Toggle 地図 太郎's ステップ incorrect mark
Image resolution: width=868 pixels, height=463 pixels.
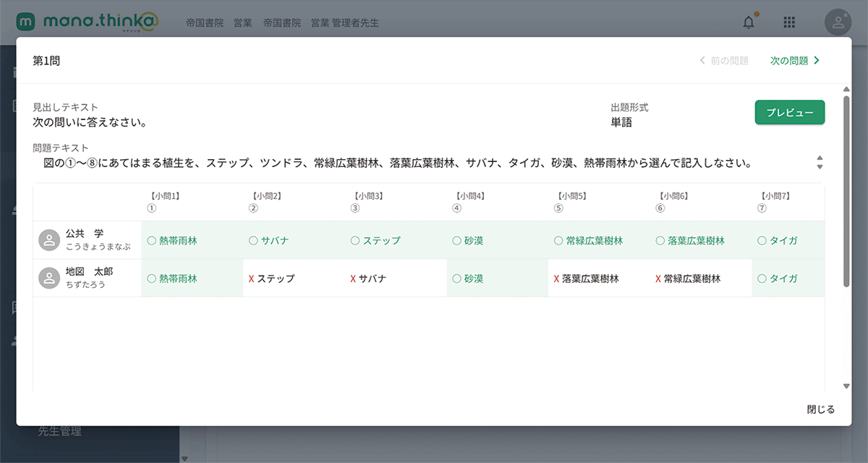251,279
